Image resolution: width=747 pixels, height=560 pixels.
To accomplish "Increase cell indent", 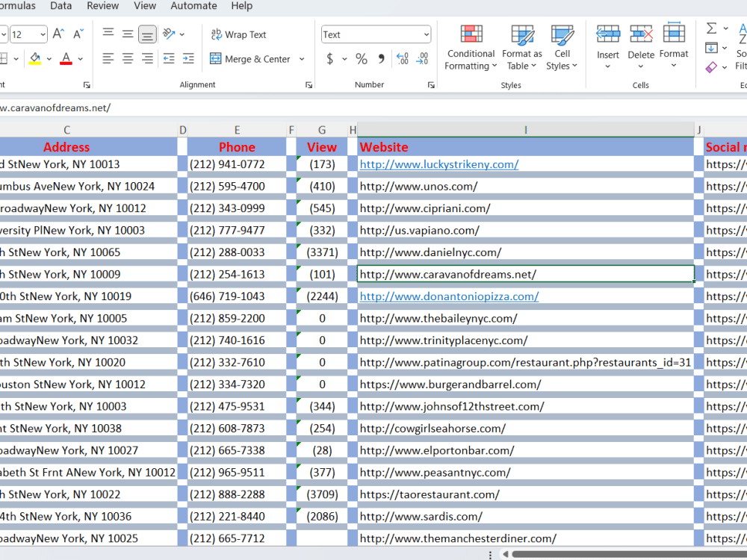I will pos(189,58).
